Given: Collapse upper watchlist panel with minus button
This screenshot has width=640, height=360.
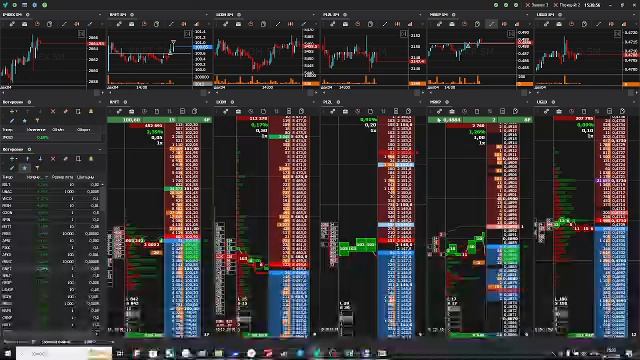Looking at the screenshot, I should point(100,102).
